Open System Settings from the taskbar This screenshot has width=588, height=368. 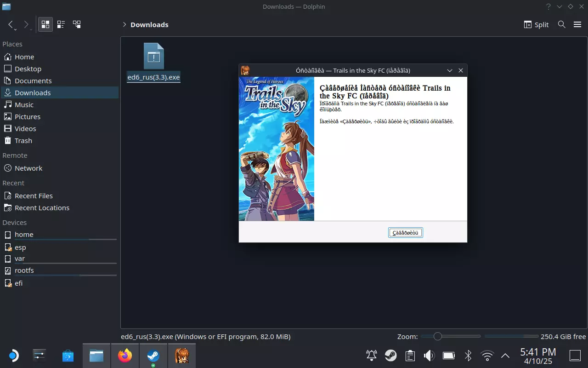point(40,356)
